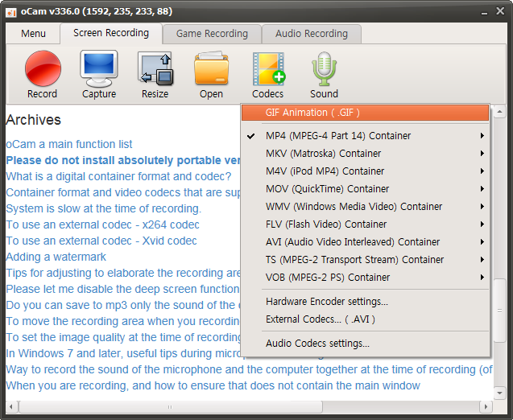Click the red Record button icon
The height and width of the screenshot is (420, 513).
[x=43, y=68]
